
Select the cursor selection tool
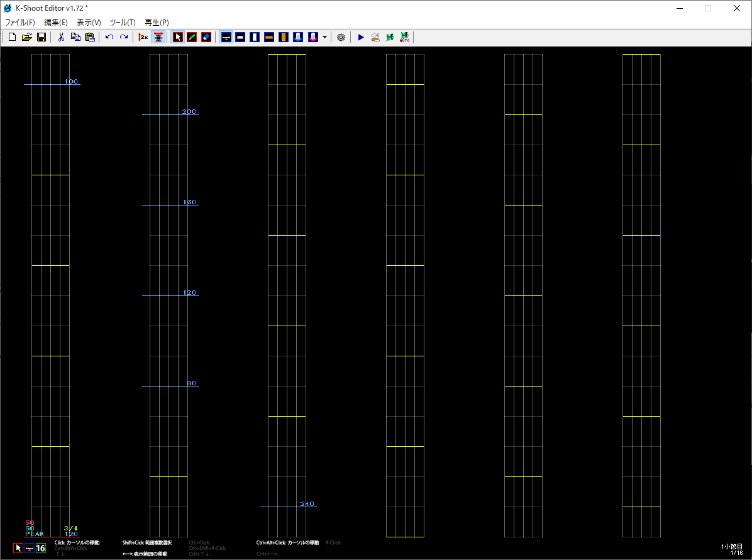coord(177,37)
